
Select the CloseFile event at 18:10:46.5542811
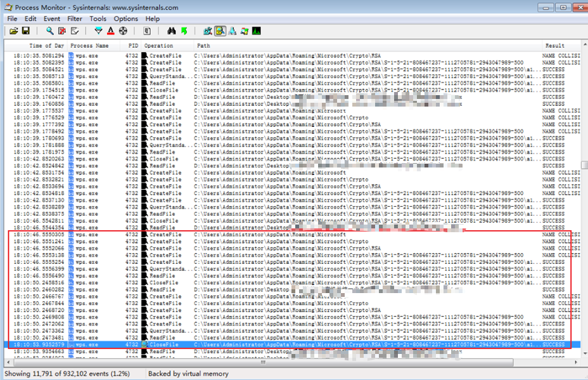click(x=293, y=221)
